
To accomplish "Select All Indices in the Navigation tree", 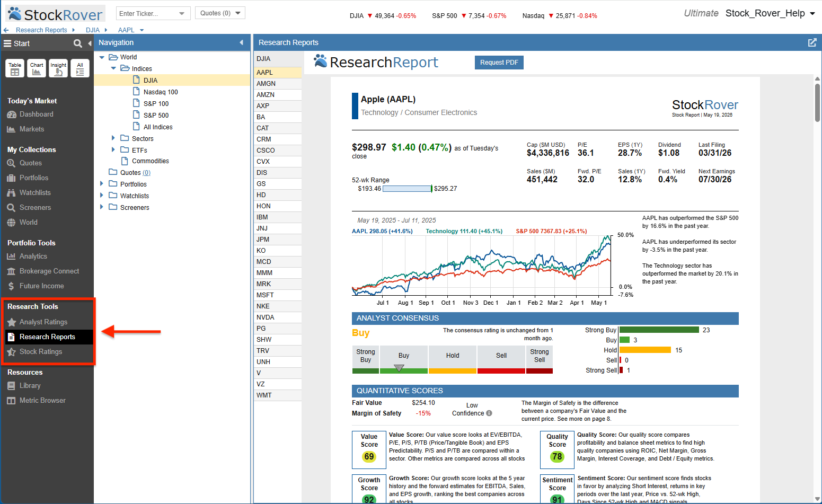I will (x=158, y=127).
